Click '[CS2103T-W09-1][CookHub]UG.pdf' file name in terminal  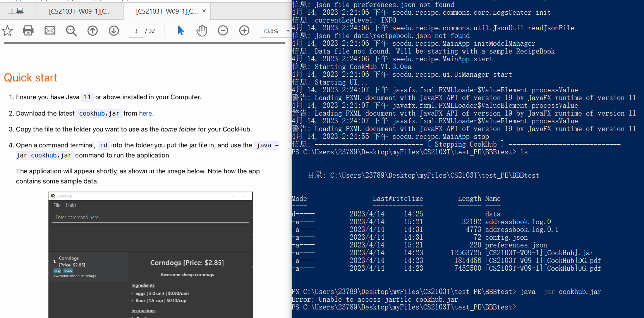[x=543, y=268]
